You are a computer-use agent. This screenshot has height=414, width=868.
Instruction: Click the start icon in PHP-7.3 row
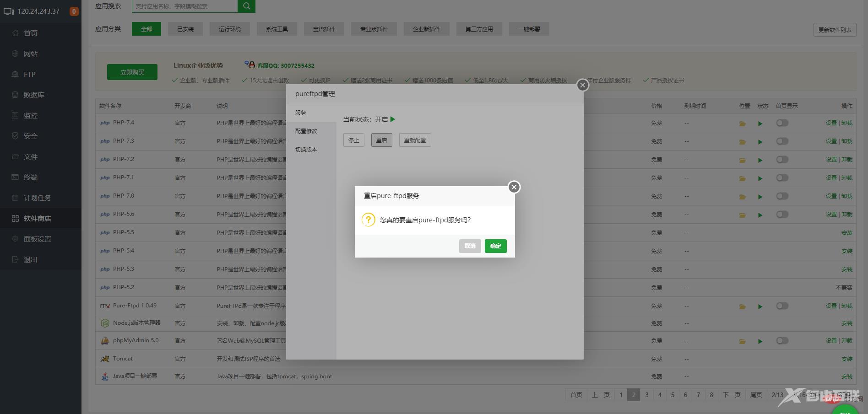[760, 141]
